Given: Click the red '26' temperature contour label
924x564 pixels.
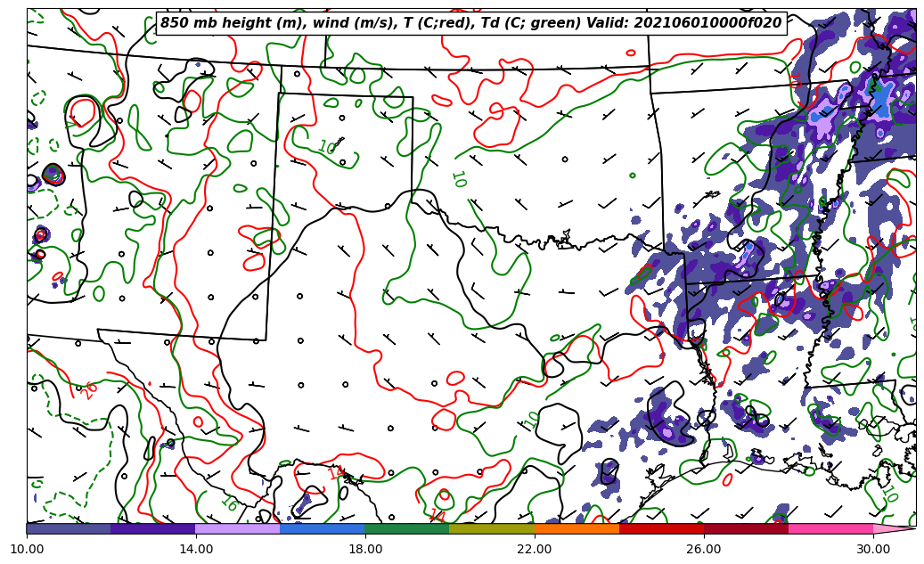Looking at the screenshot, I should point(88,391).
